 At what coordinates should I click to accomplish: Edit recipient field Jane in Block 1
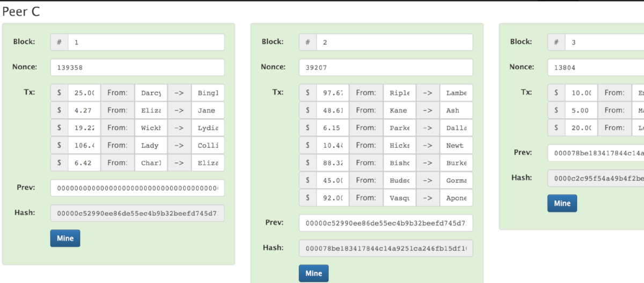[x=208, y=110]
